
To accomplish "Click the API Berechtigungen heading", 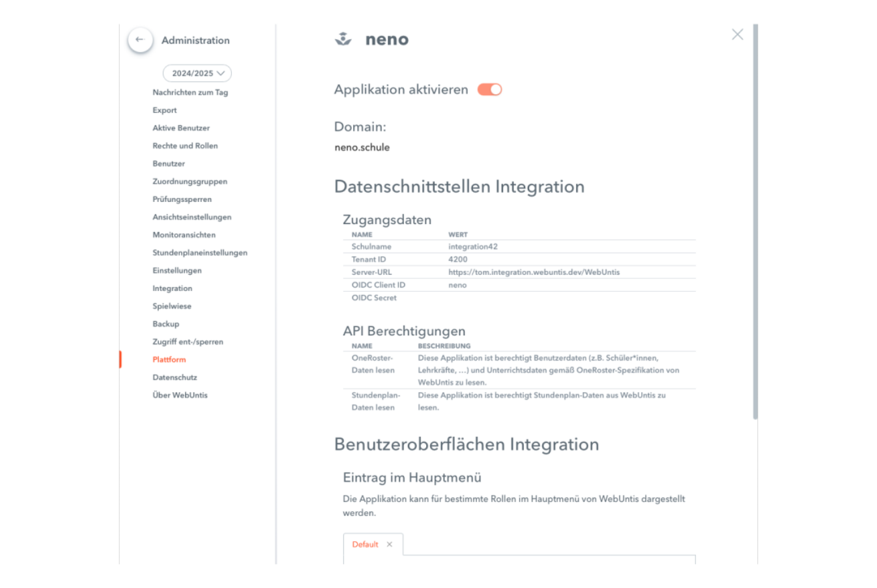I will pos(404,331).
